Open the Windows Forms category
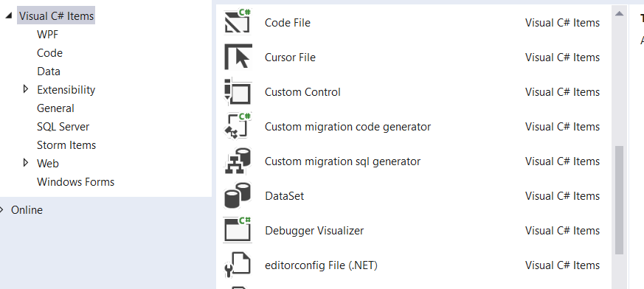The height and width of the screenshot is (289, 644). (x=75, y=182)
